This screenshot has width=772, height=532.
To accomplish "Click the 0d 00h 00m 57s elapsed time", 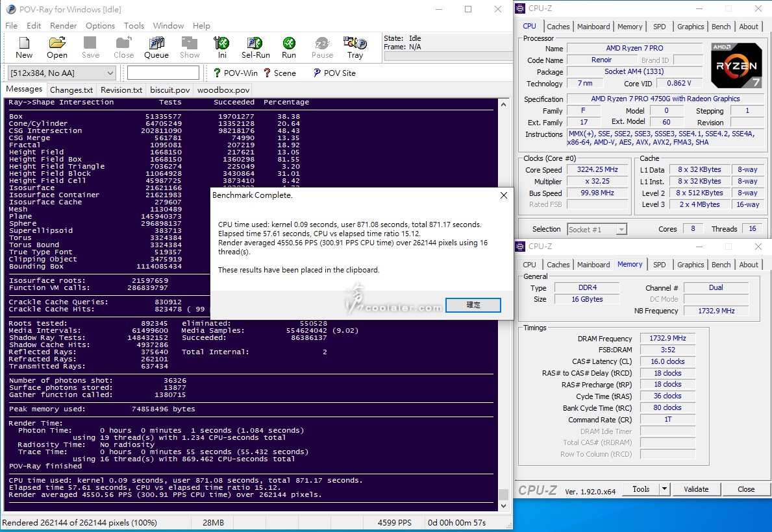I will point(457,523).
